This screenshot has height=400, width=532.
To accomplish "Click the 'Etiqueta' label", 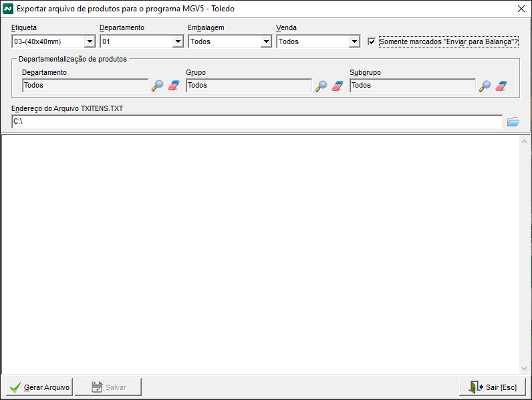I will coord(24,28).
